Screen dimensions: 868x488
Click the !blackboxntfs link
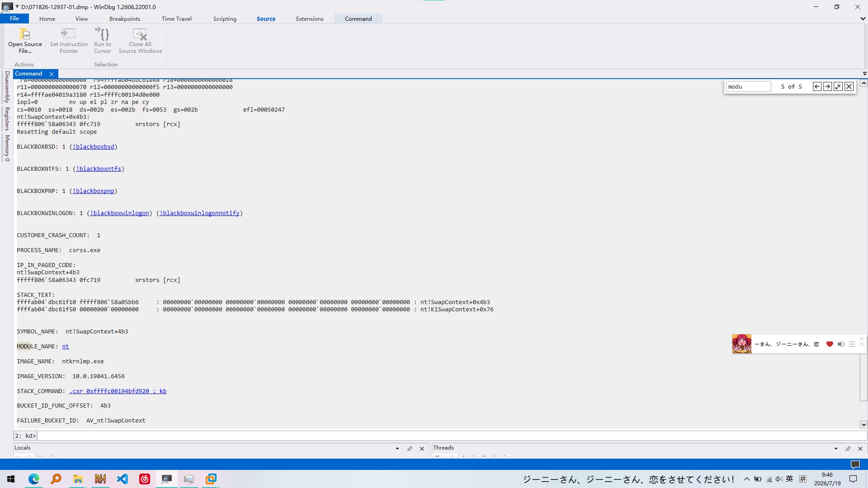coord(99,169)
